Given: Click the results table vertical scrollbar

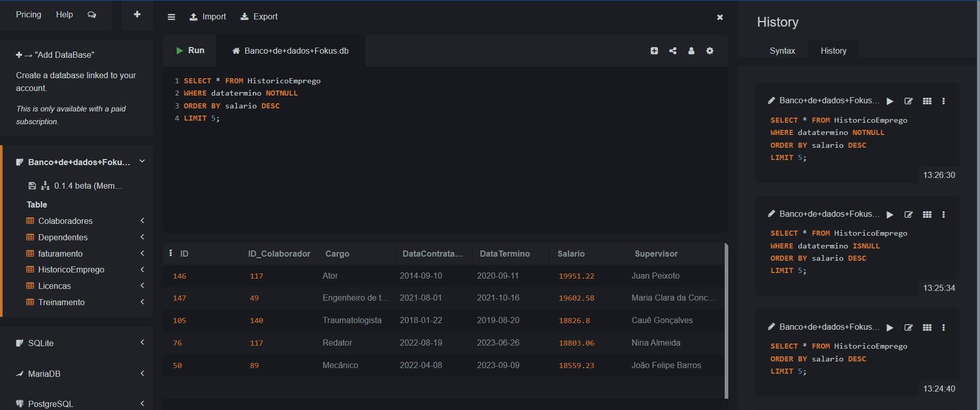Looking at the screenshot, I should [x=726, y=321].
